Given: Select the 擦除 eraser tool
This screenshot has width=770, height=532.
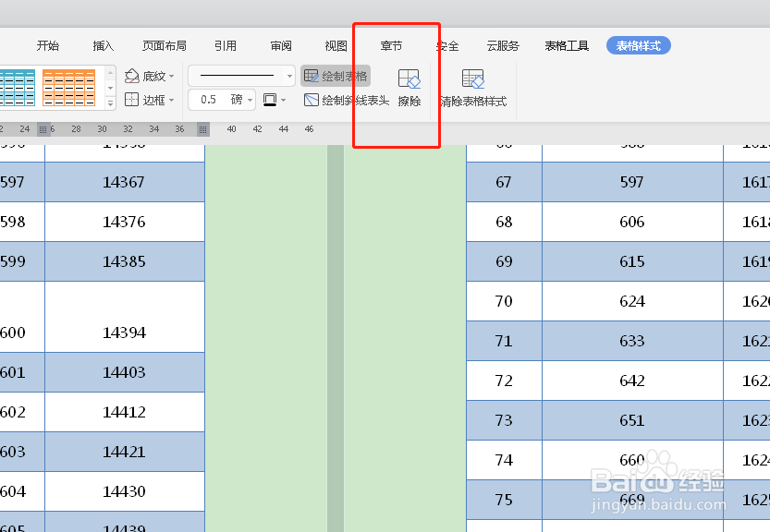Looking at the screenshot, I should [409, 88].
